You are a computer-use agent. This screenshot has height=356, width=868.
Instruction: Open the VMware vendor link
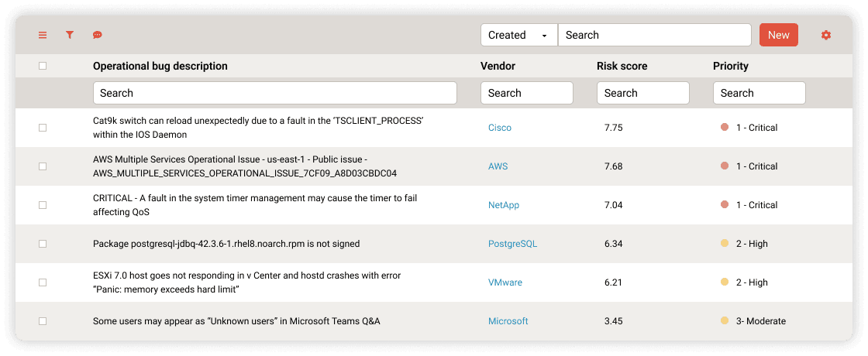pyautogui.click(x=505, y=282)
